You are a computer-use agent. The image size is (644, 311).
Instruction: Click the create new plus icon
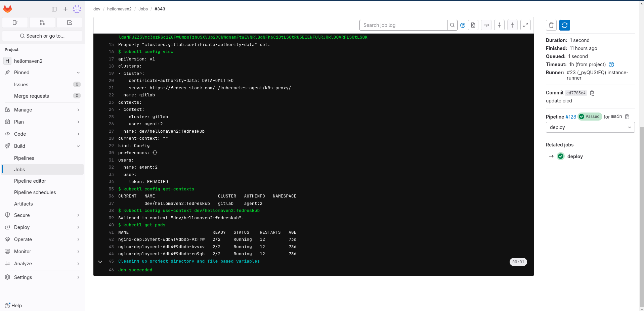pyautogui.click(x=66, y=9)
